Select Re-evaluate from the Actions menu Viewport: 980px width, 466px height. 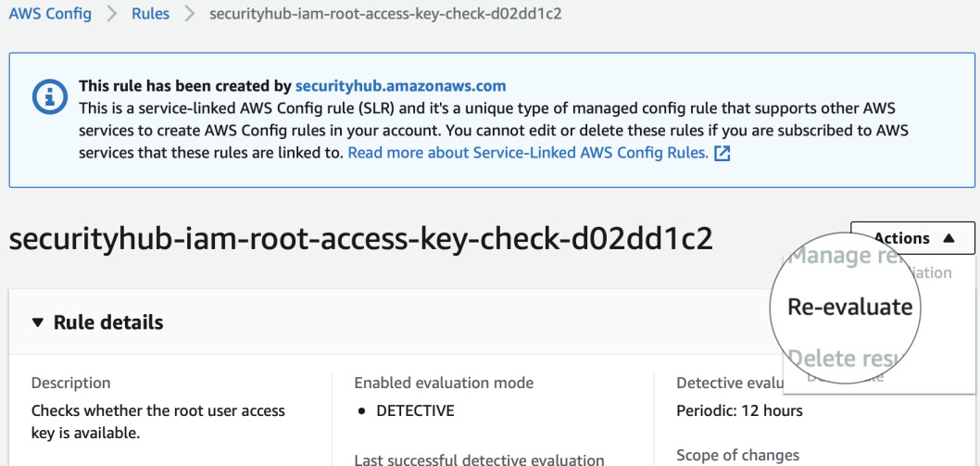[x=849, y=307]
